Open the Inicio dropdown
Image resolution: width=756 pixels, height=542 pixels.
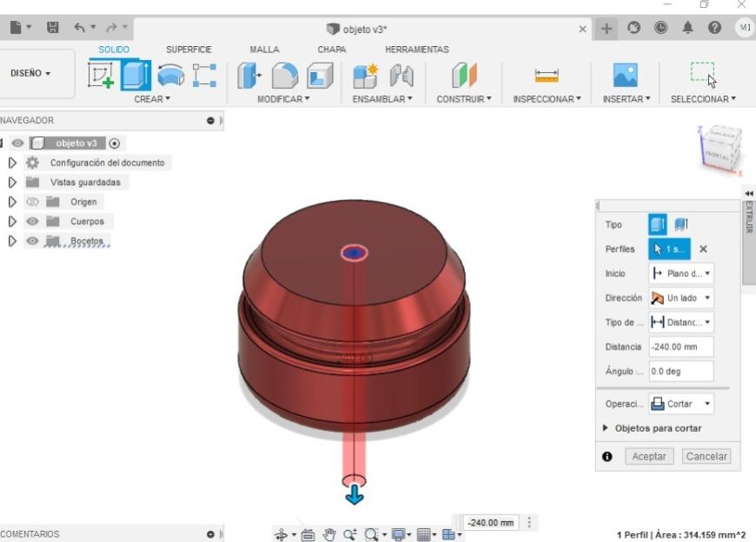[681, 273]
